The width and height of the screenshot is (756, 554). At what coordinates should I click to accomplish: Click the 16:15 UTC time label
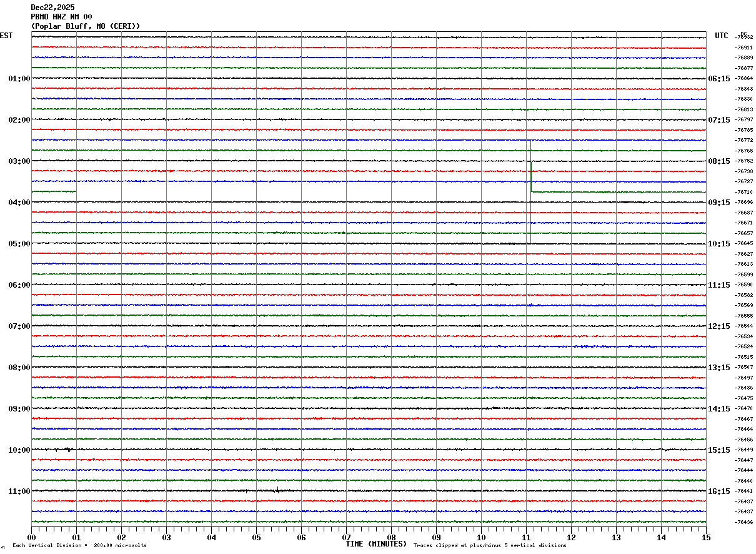point(719,491)
